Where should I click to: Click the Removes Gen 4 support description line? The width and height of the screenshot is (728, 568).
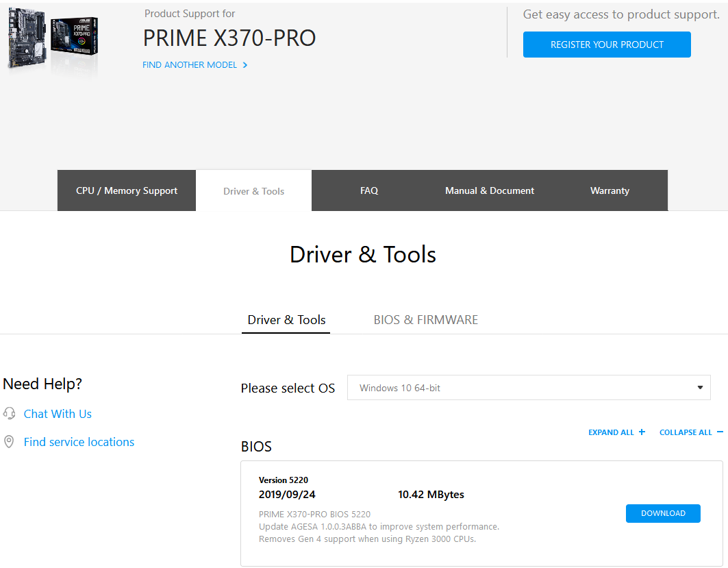click(367, 539)
